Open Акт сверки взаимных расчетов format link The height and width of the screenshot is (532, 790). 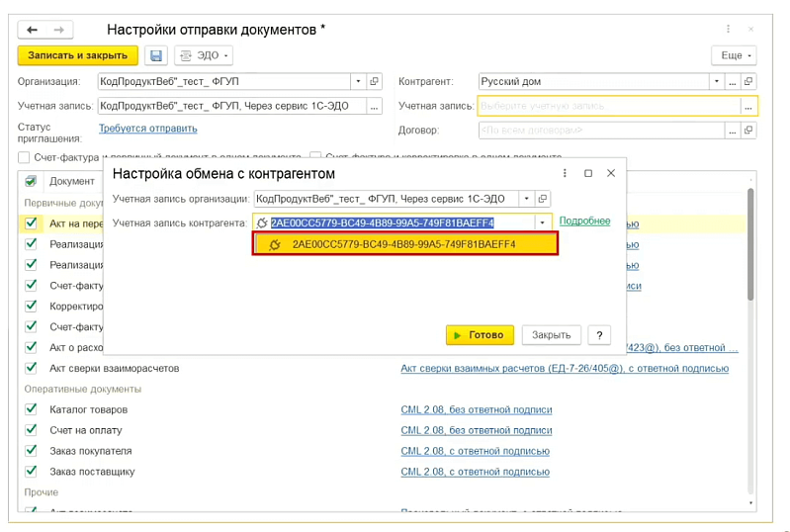pos(565,368)
